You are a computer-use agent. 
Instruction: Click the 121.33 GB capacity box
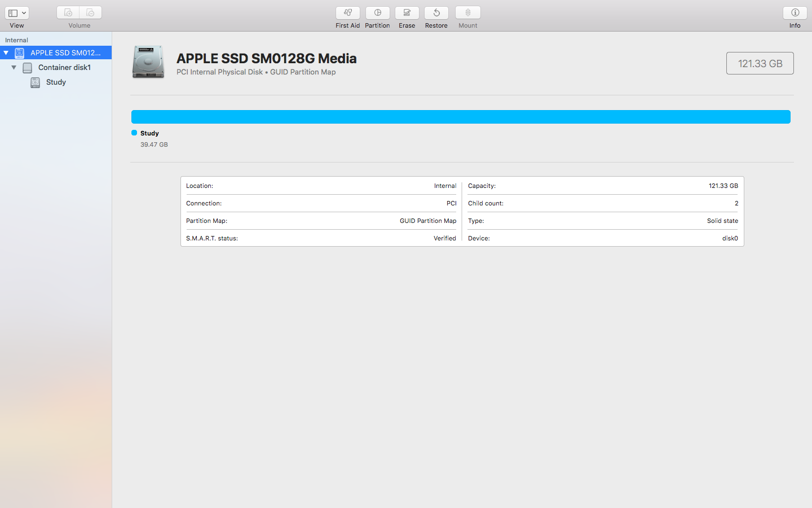click(x=760, y=63)
